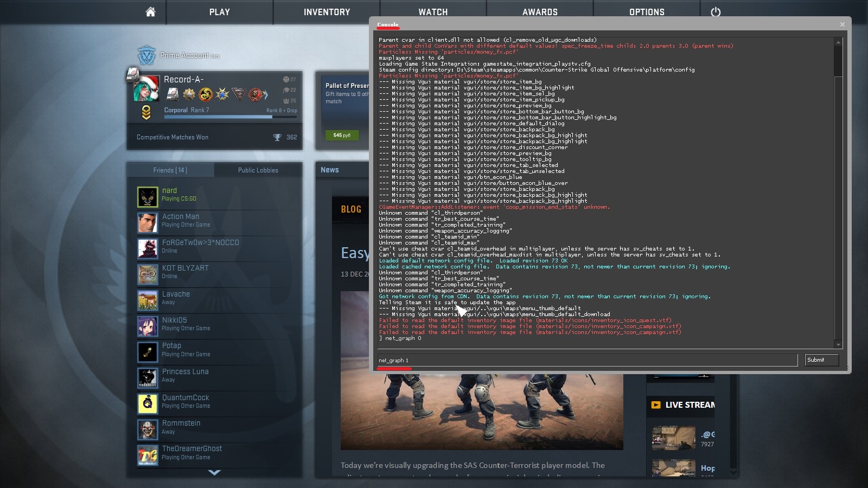
Task: Click Lavache's avatar
Action: point(148,300)
